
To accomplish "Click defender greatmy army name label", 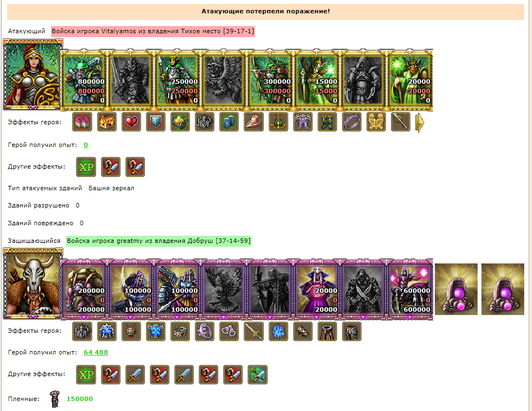I will click(158, 241).
